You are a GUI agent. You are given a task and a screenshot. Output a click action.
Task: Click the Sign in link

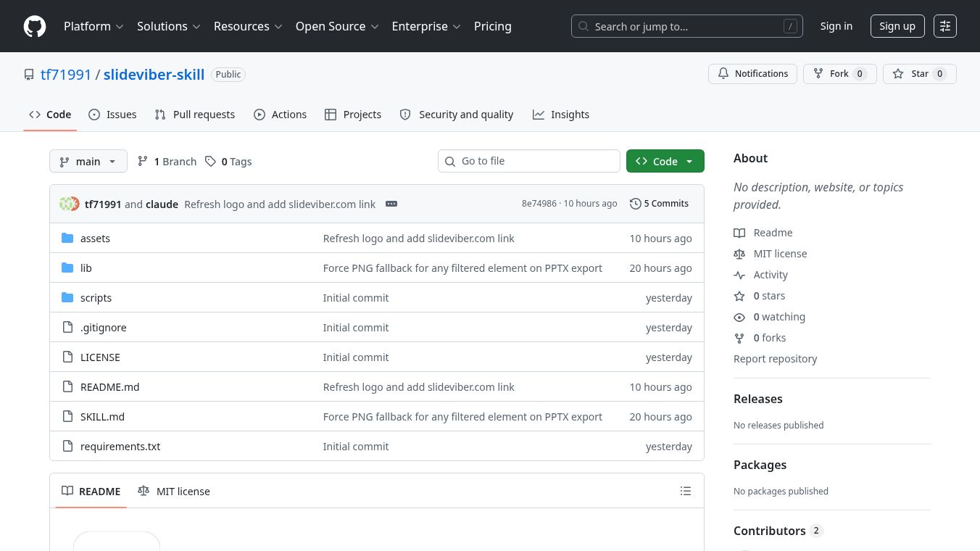click(x=836, y=26)
